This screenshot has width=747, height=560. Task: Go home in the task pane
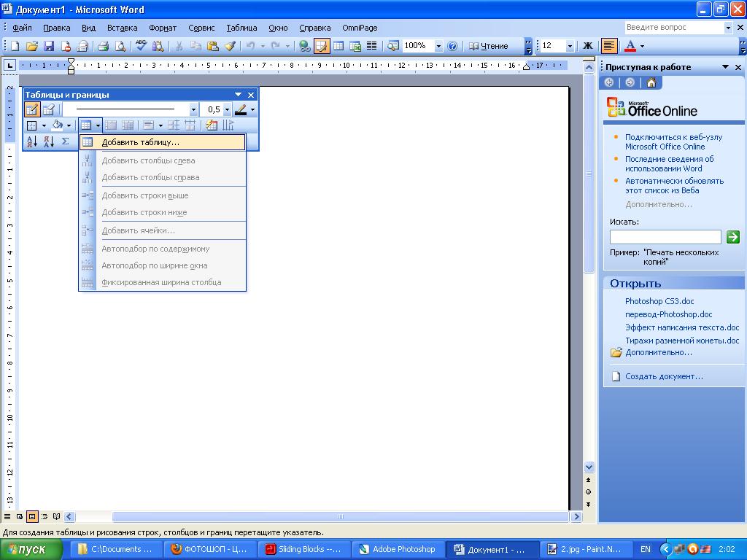[x=651, y=83]
